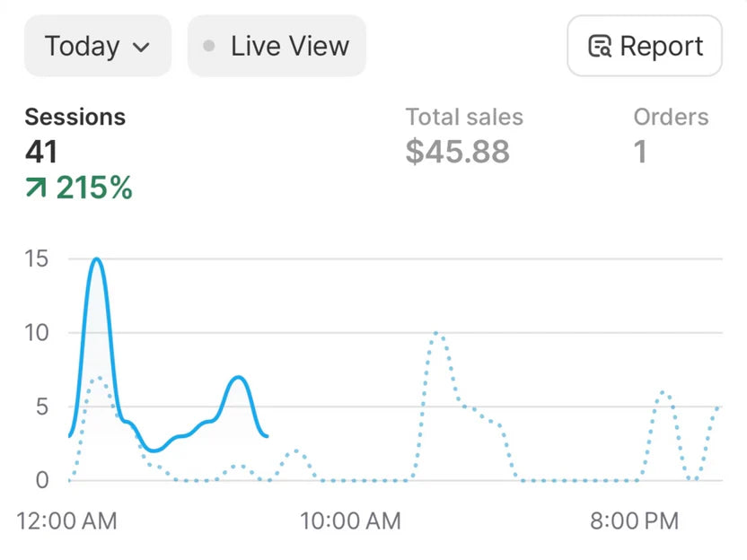Click the $45.88 total sales value
The image size is (747, 560).
click(x=457, y=152)
